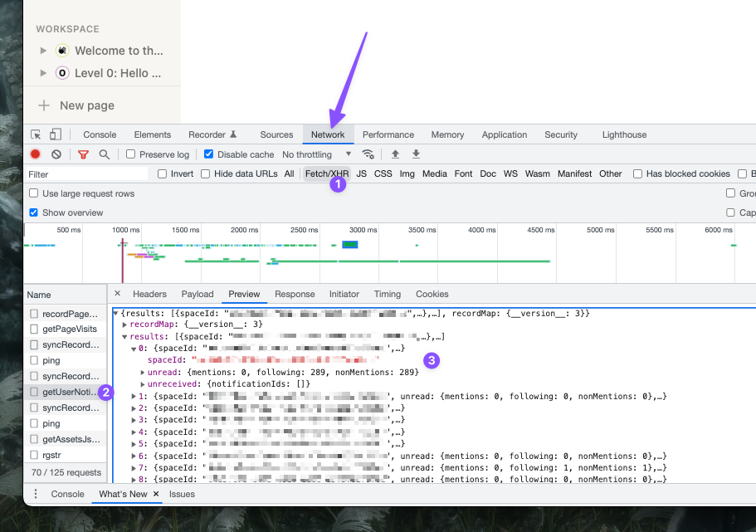Toggle the red filter funnel icon
The image size is (756, 532).
click(x=84, y=154)
